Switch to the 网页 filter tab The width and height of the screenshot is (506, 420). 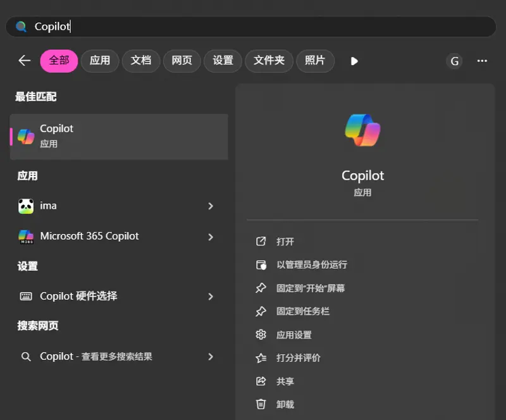[182, 61]
